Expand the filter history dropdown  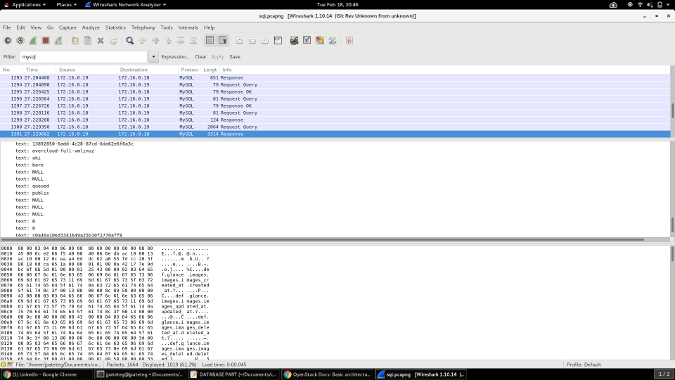point(153,57)
